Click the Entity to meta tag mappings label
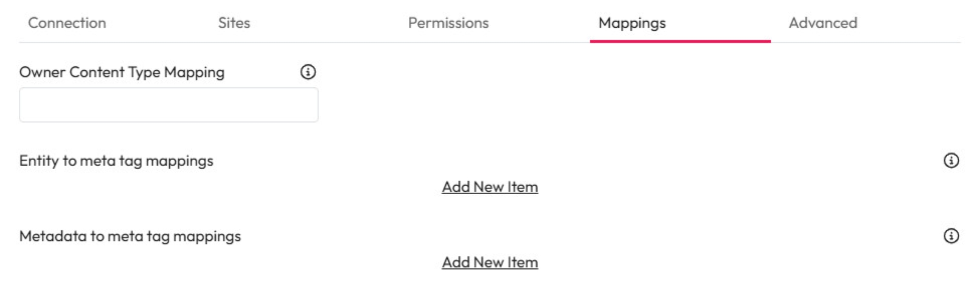Image resolution: width=980 pixels, height=291 pixels. pos(116,161)
